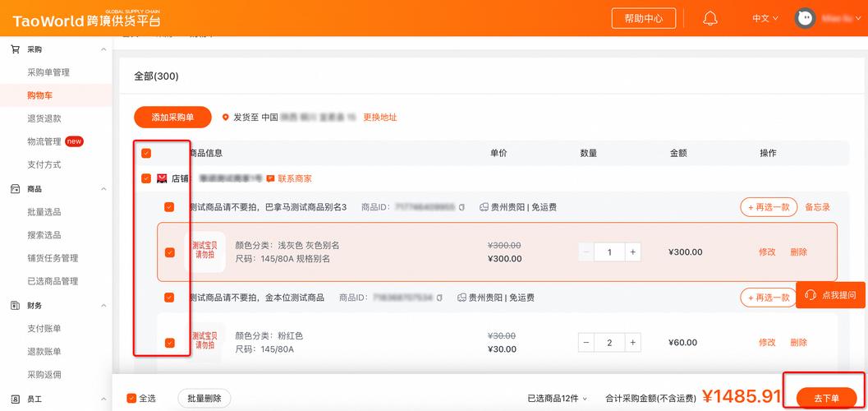Click the 去下单 checkout button

click(x=826, y=399)
